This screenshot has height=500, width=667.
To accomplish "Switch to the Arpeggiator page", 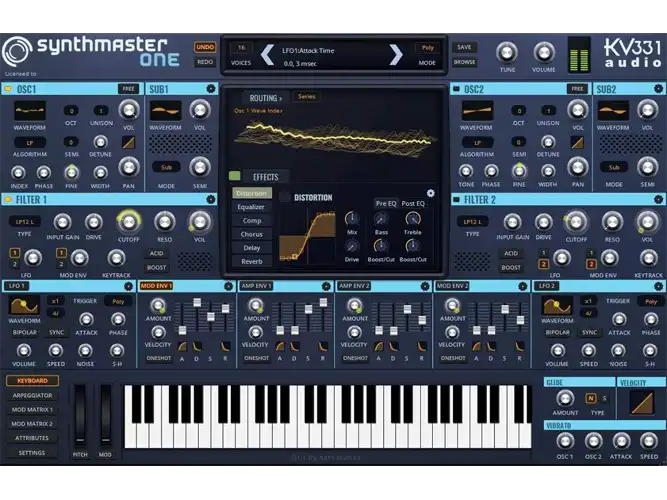I will (x=32, y=395).
